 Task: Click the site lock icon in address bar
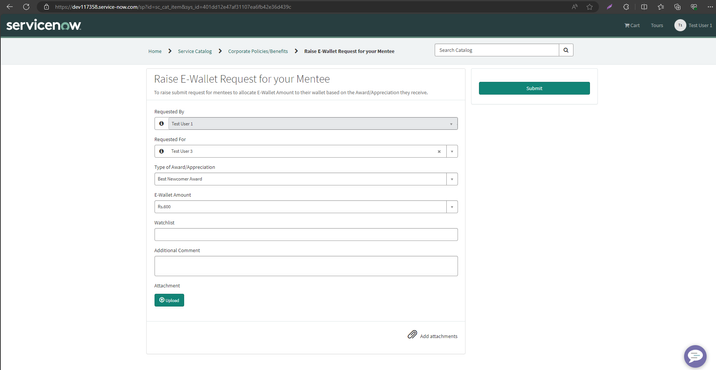(46, 7)
